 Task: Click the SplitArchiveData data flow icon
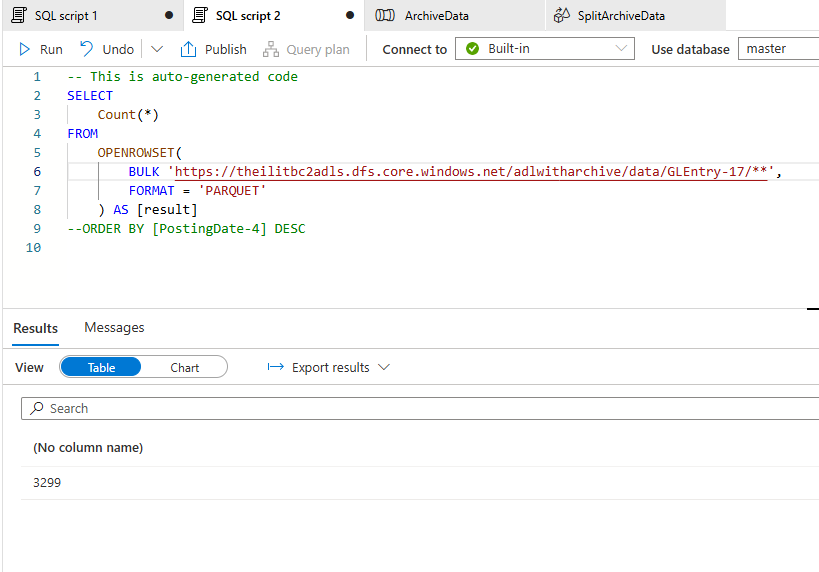click(561, 16)
